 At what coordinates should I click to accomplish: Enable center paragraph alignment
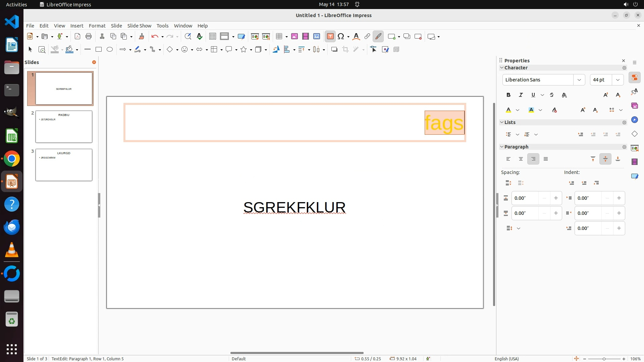point(521,159)
